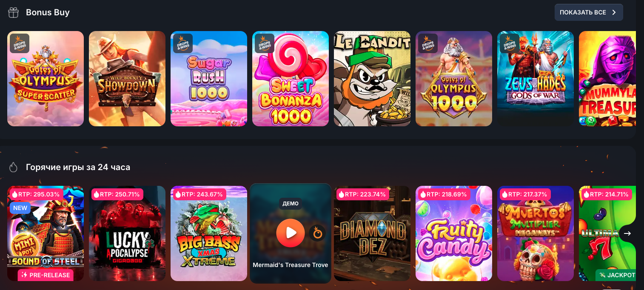
Task: Play Mermaid's Treasure Trove with orange play button
Action: pos(291,233)
